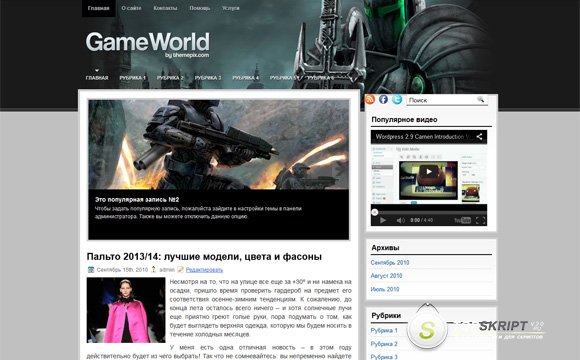Click the play icon in video controls
The width and height of the screenshot is (580, 360).
click(x=383, y=221)
